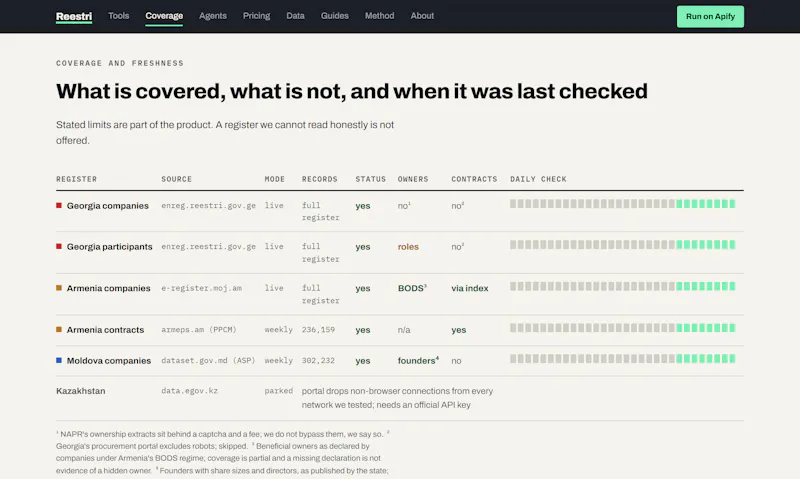Go to the Agents page
This screenshot has height=479, width=800.
[x=213, y=16]
